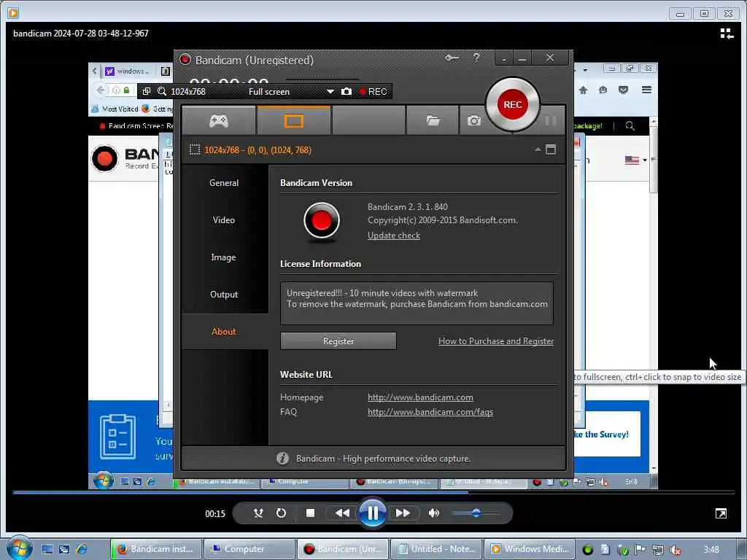Click the window-select icon on capture bar
Screen dimensions: 747x560
[x=147, y=91]
